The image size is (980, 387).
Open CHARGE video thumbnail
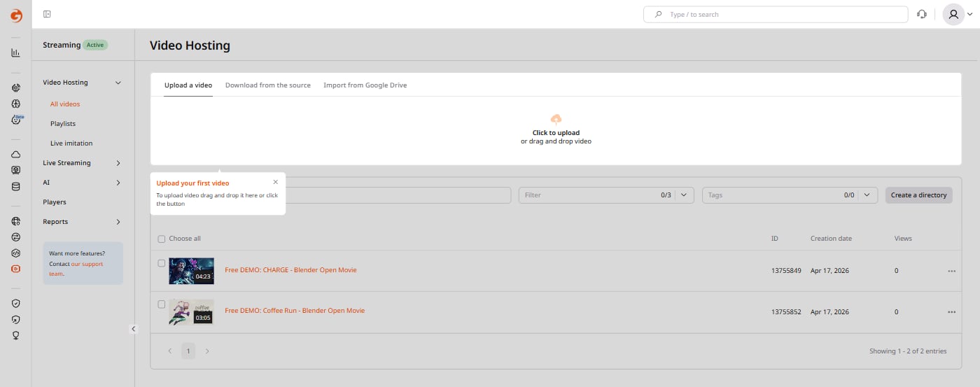point(191,271)
